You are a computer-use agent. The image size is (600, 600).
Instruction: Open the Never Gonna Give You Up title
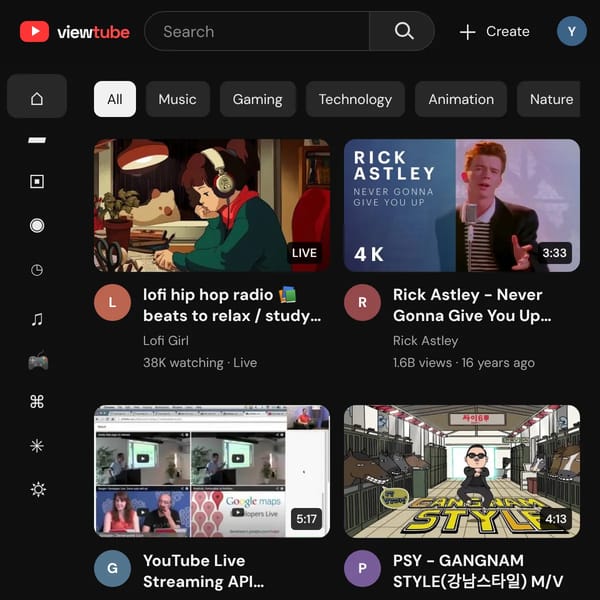(472, 305)
